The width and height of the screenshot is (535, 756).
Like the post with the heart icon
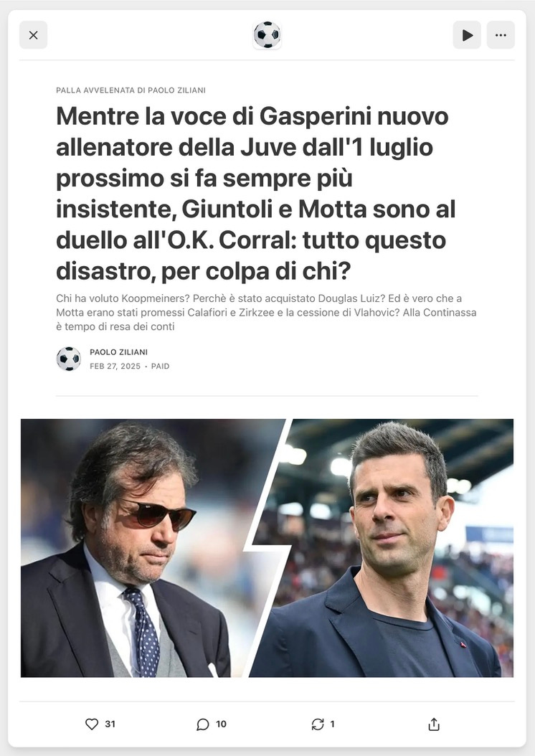click(x=92, y=724)
